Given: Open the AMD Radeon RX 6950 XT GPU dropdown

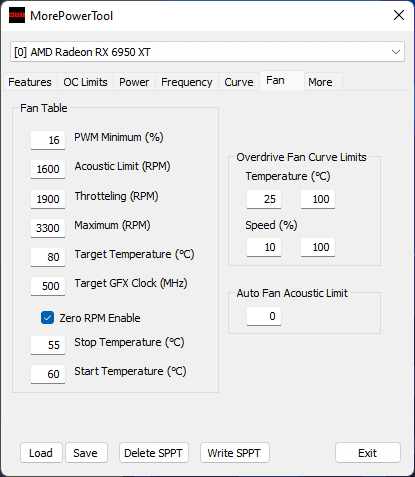Looking at the screenshot, I should pos(207,52).
